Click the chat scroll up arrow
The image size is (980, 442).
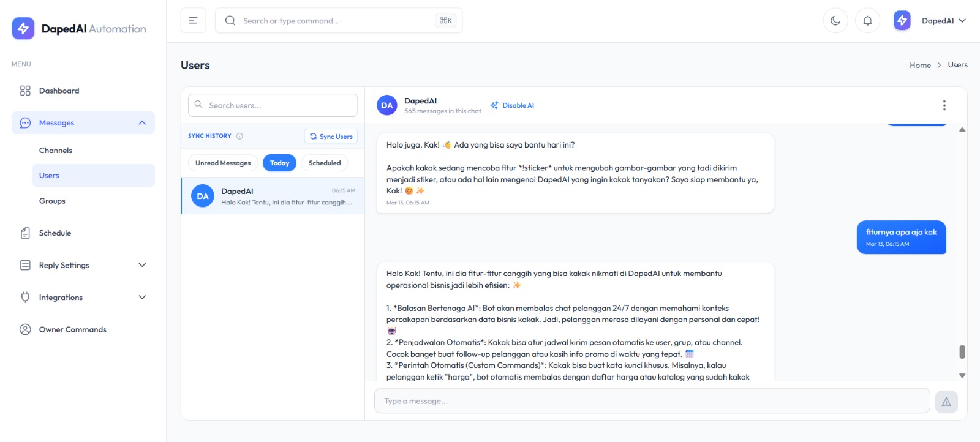pyautogui.click(x=962, y=130)
